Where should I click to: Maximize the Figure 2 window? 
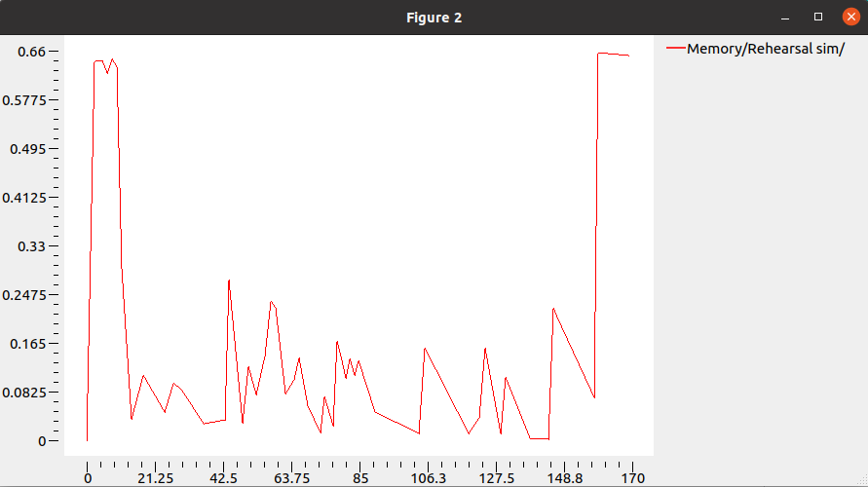(x=818, y=18)
